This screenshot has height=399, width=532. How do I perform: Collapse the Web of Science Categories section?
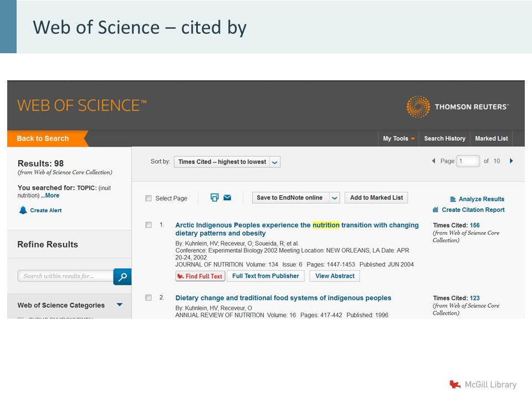[x=120, y=305]
